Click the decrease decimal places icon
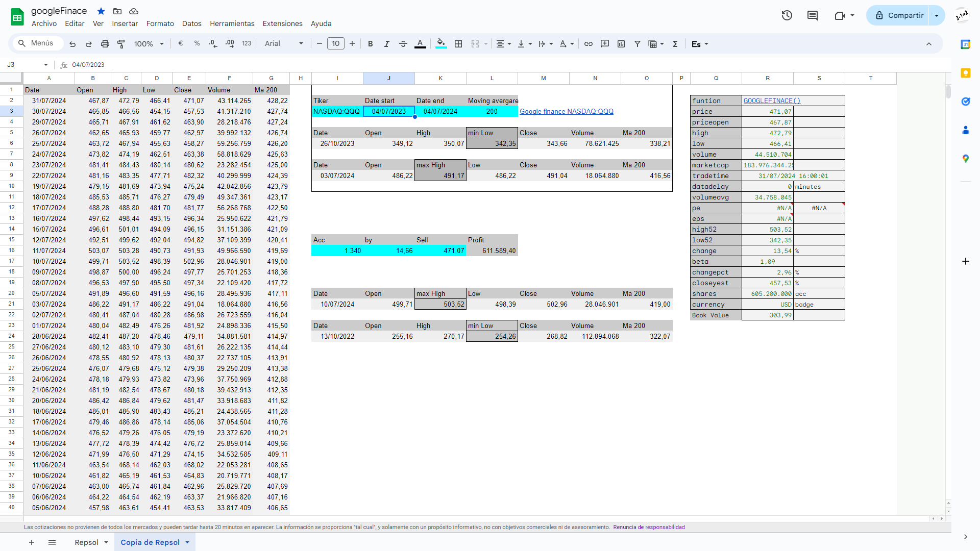Viewport: 980px width, 551px height. pyautogui.click(x=213, y=43)
